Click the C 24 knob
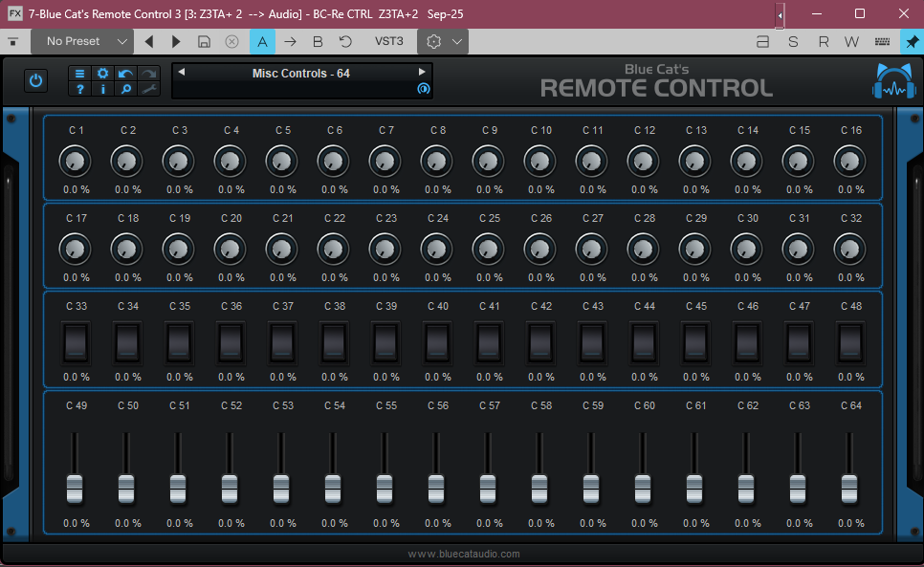This screenshot has width=924, height=567. [x=437, y=249]
